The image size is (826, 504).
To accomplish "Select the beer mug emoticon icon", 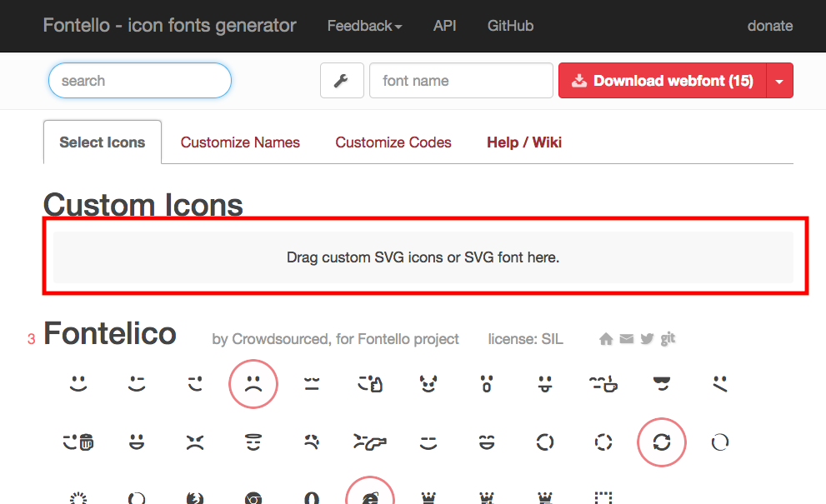I will pyautogui.click(x=78, y=442).
